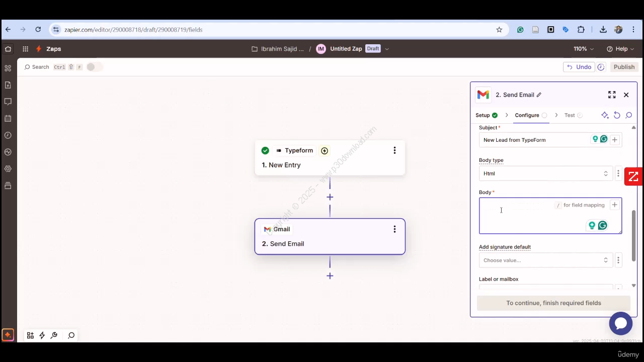
Task: Click the red Zapier floating side badge
Action: (633, 176)
